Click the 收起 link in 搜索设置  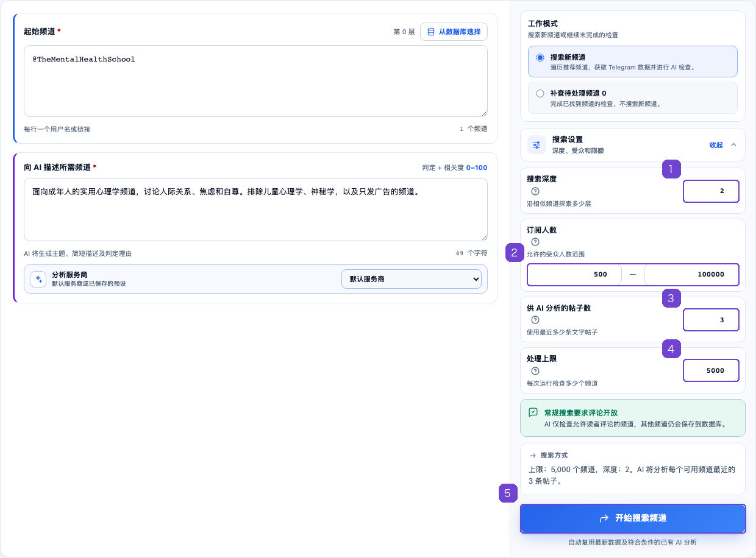pos(716,145)
